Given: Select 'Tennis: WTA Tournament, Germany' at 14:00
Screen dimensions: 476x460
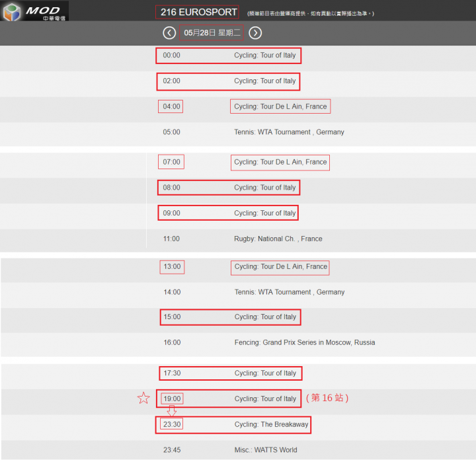Looking at the screenshot, I should point(290,292).
